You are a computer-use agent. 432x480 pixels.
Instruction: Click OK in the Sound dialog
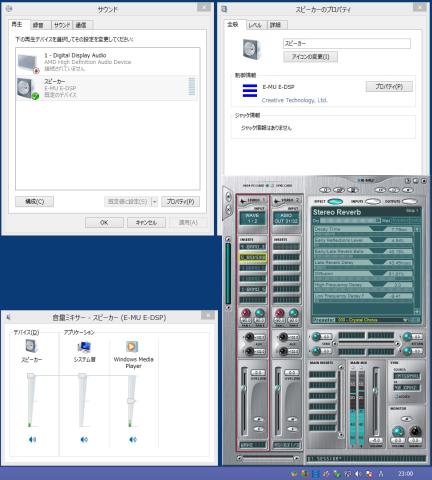[x=104, y=222]
